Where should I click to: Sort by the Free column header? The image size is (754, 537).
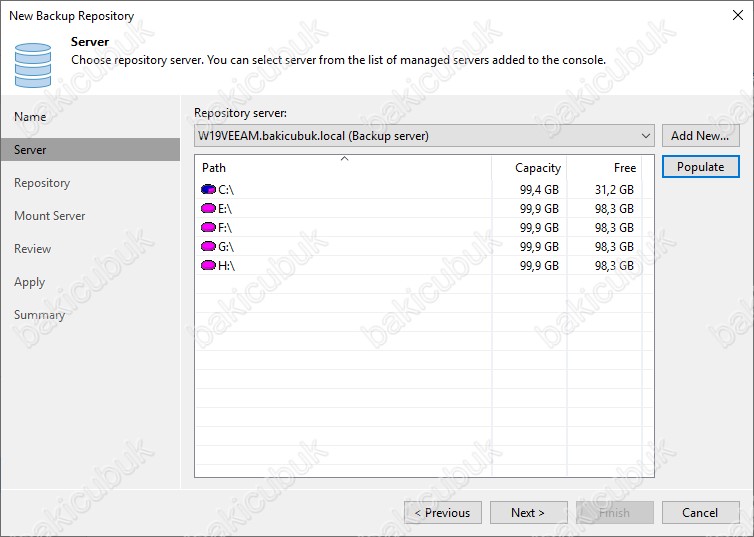[604, 168]
